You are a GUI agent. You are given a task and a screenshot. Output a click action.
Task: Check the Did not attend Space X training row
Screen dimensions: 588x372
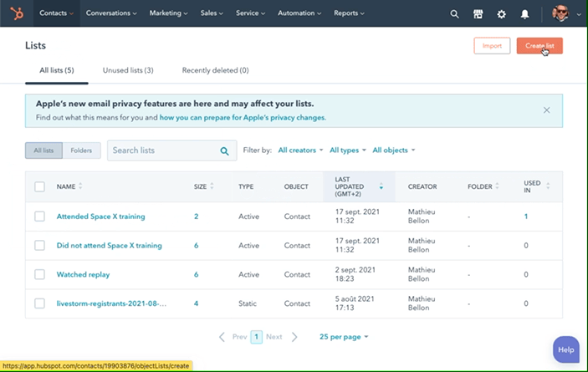40,246
